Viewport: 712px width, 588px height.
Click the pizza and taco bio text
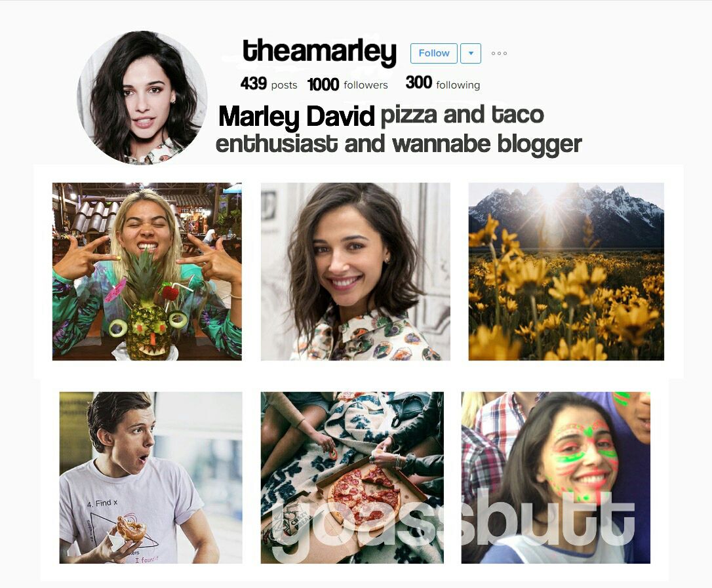(462, 115)
